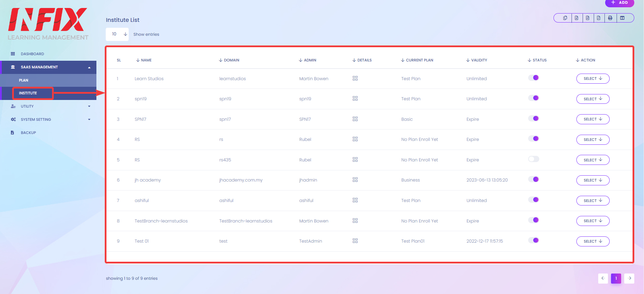View details grid icon for ashiful
This screenshot has height=294, width=644.
(x=355, y=200)
